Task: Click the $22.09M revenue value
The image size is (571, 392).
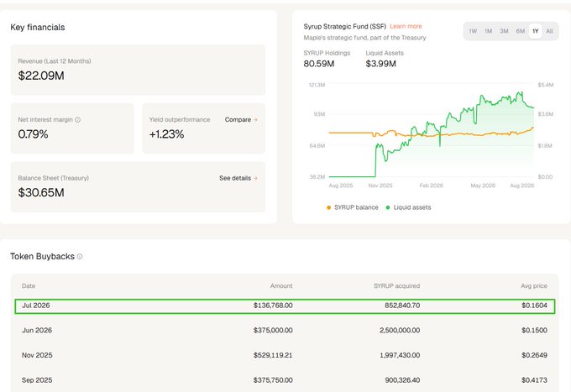Action: (x=41, y=76)
